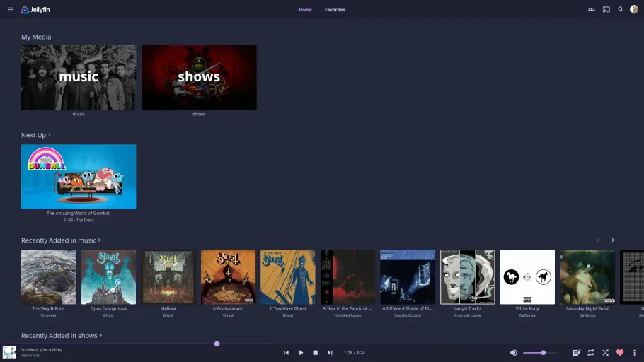This screenshot has height=362, width=644.
Task: Click the music label below card
Action: [79, 114]
